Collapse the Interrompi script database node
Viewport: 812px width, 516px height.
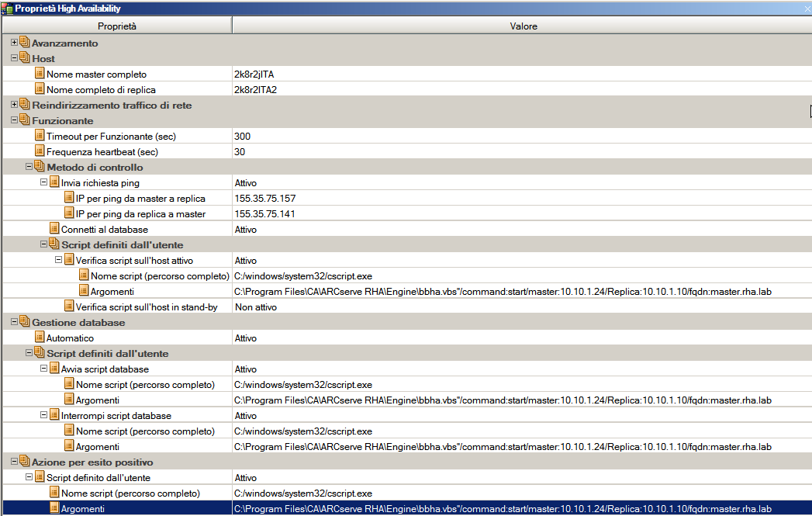43,415
